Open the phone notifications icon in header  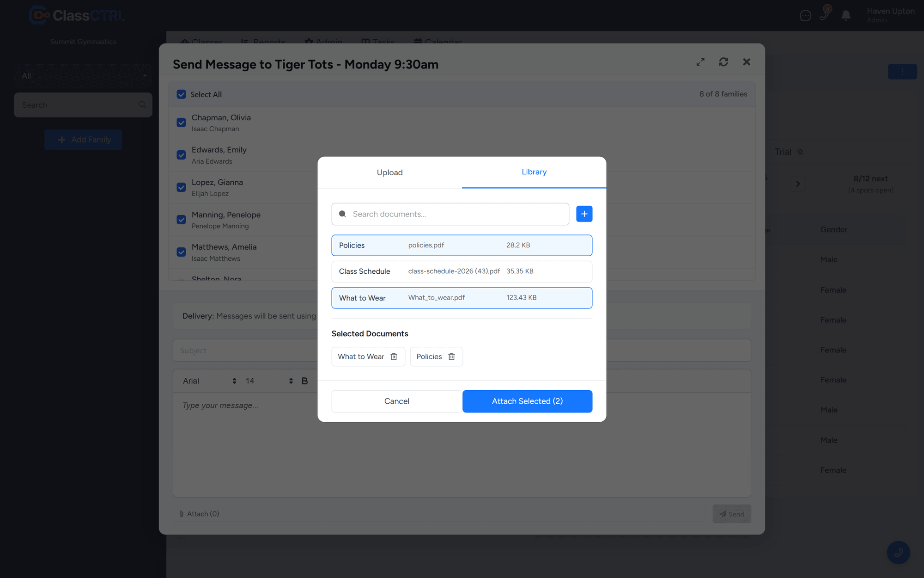825,15
